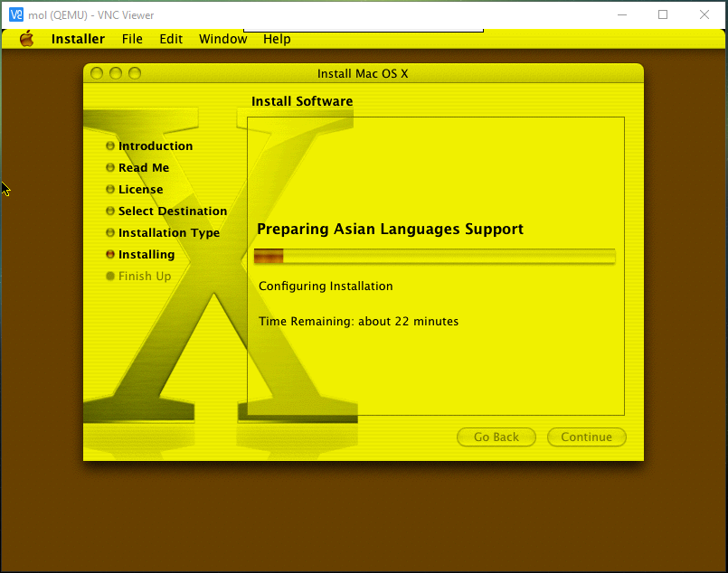Image resolution: width=728 pixels, height=573 pixels.
Task: Click the installer window minimize light
Action: (116, 73)
